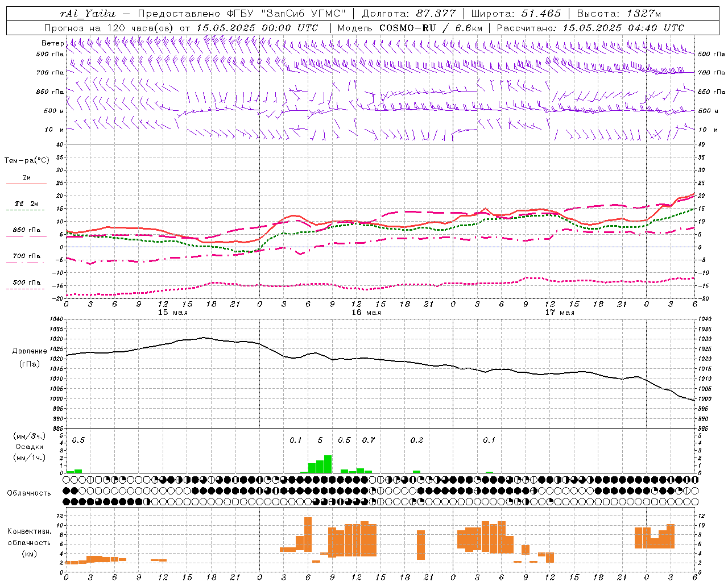The height and width of the screenshot is (582, 728).
Task: Click the 16 мая date label
Action: pos(366,313)
